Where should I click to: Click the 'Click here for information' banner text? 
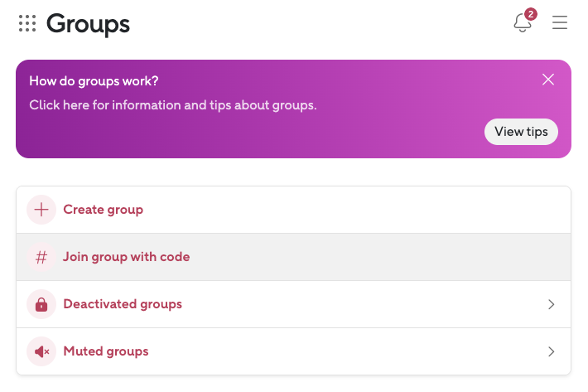coord(172,105)
